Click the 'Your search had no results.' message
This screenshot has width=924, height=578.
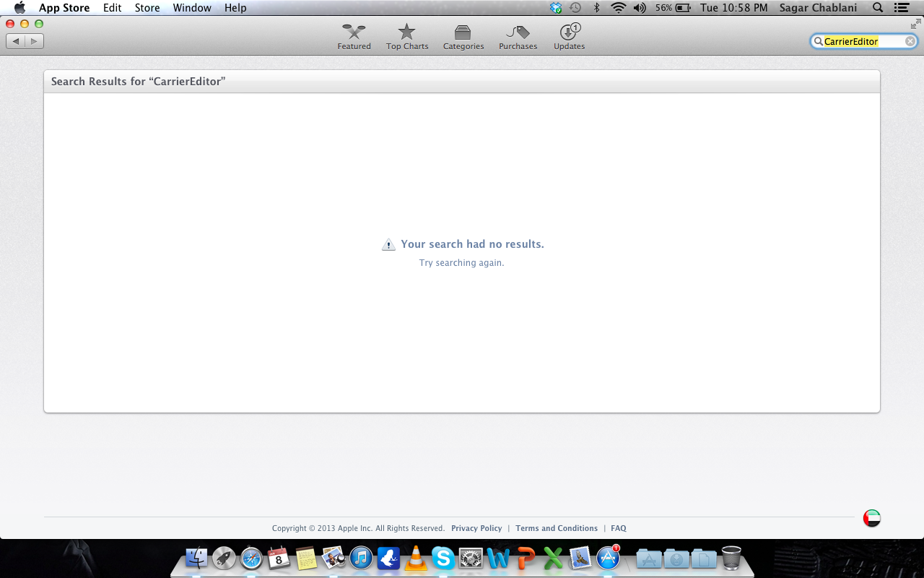click(472, 244)
